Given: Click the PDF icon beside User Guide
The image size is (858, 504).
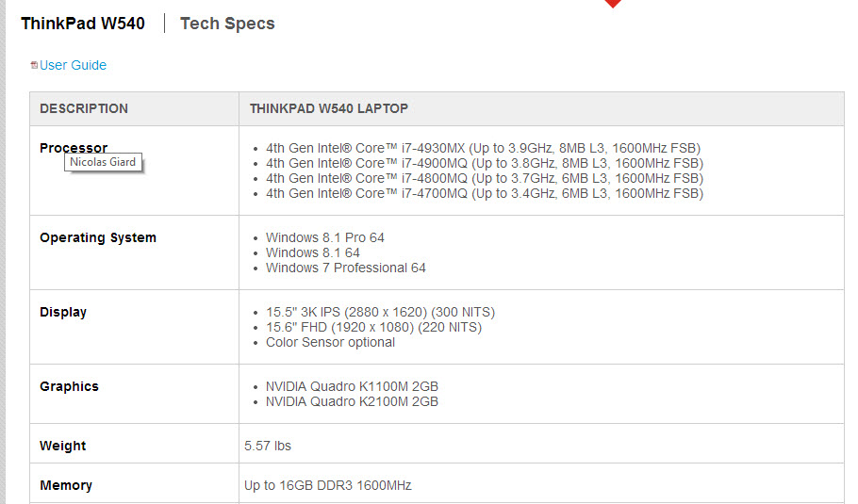Looking at the screenshot, I should (x=34, y=65).
